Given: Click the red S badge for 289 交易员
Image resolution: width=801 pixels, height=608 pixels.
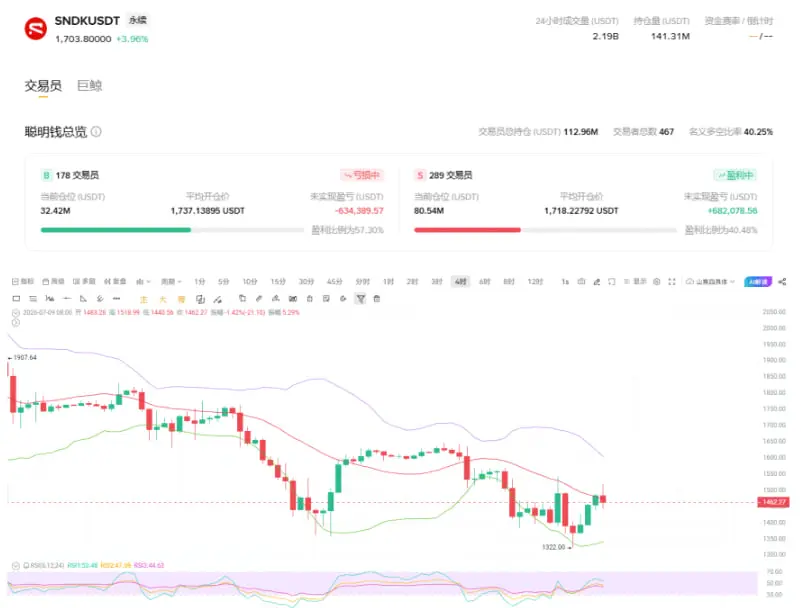Looking at the screenshot, I should pyautogui.click(x=420, y=175).
